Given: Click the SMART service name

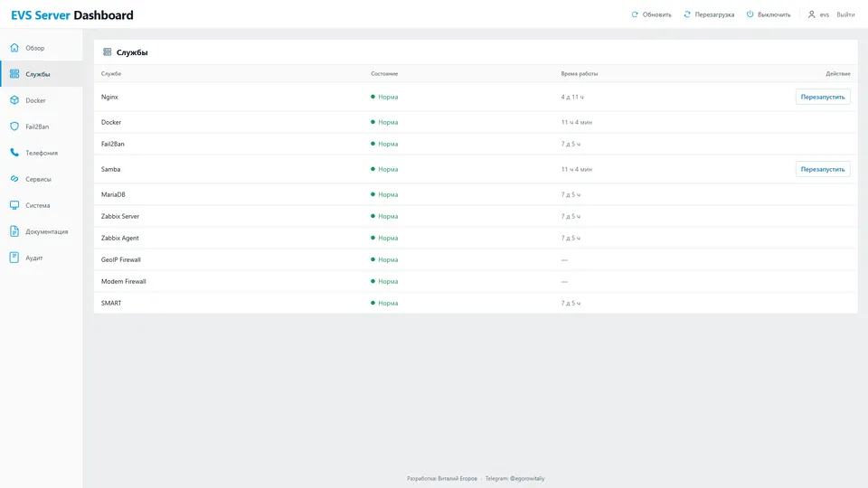Looking at the screenshot, I should pos(110,304).
